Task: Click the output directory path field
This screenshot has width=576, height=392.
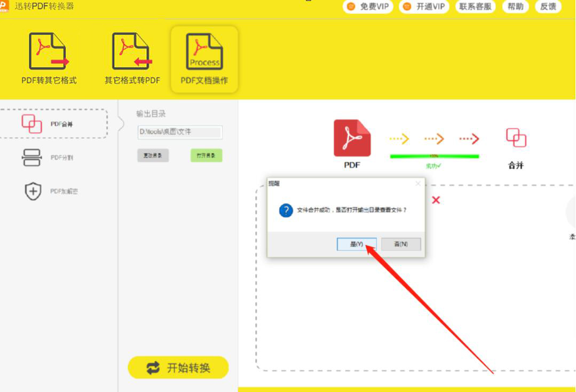Action: [x=179, y=132]
